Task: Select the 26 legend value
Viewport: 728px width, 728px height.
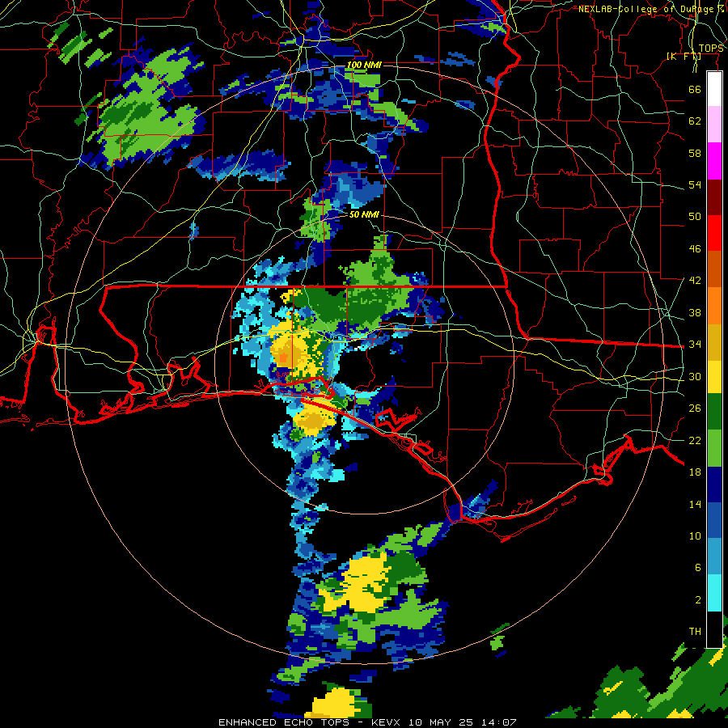Action: [x=695, y=408]
